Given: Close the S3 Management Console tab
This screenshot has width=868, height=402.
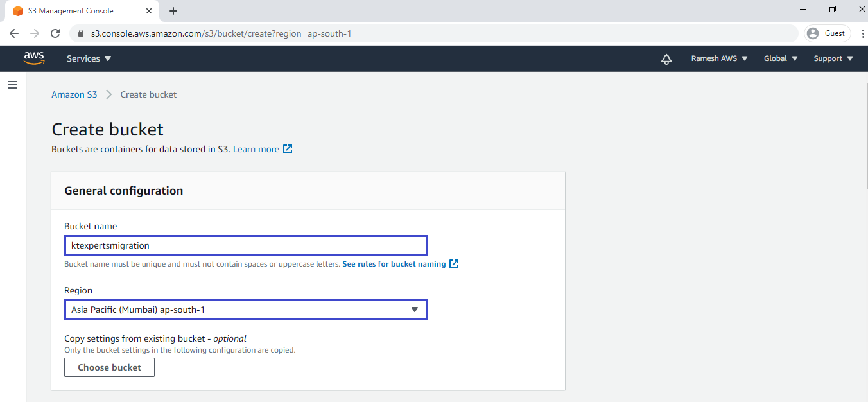Looking at the screenshot, I should 149,11.
